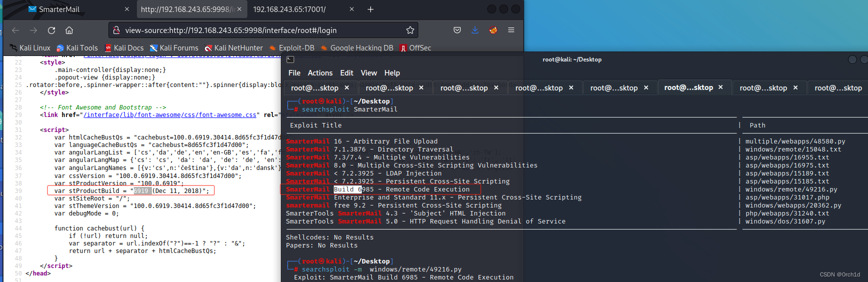Click 'searchsploit -m windows/remote/49216.py' command
Image resolution: width=868 pixels, height=282 pixels.
tap(382, 269)
